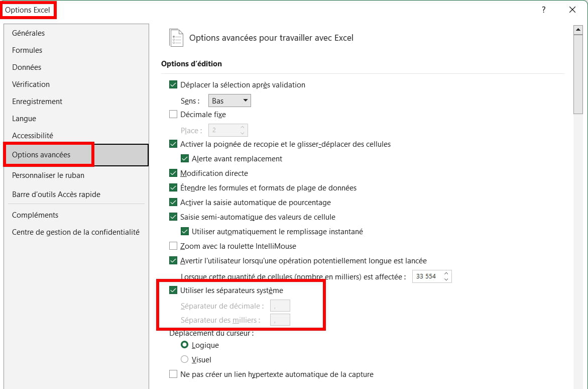
Task: Open the Help question mark button
Action: click(543, 10)
